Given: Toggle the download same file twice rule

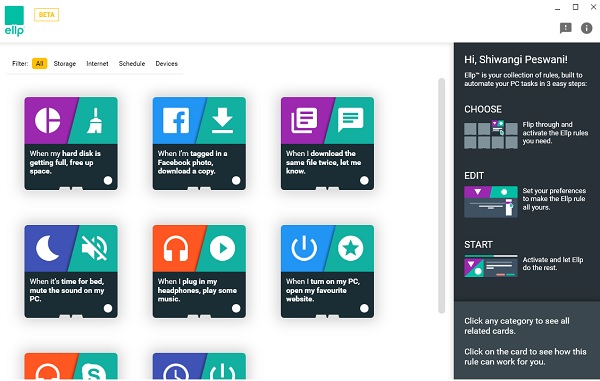Looking at the screenshot, I should 364,181.
